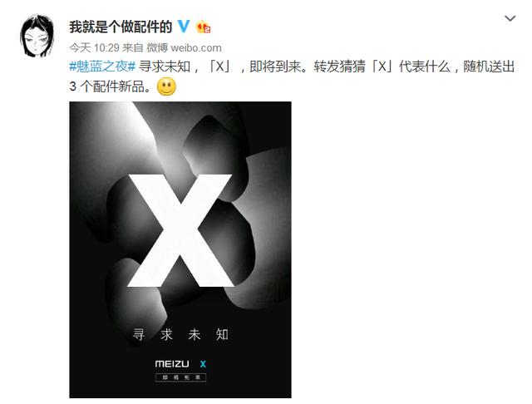Enlarge the Meizu X poster image
532x404 pixels.
click(x=180, y=249)
